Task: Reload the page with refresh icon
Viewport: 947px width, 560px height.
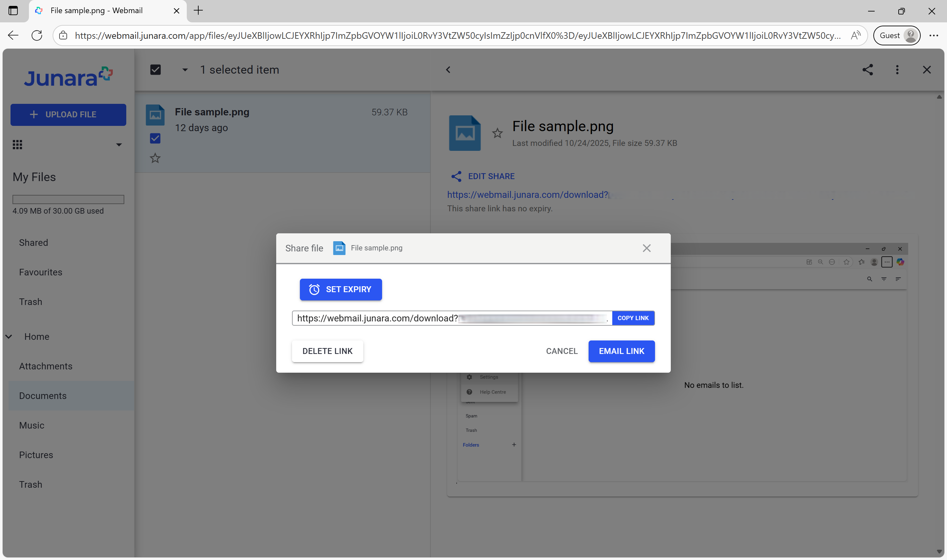Action: pos(37,35)
